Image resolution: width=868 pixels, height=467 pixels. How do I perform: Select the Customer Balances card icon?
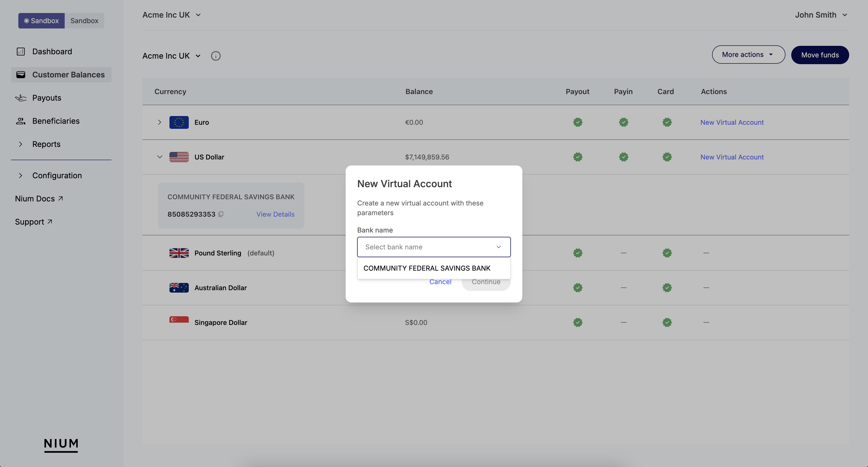click(x=21, y=74)
